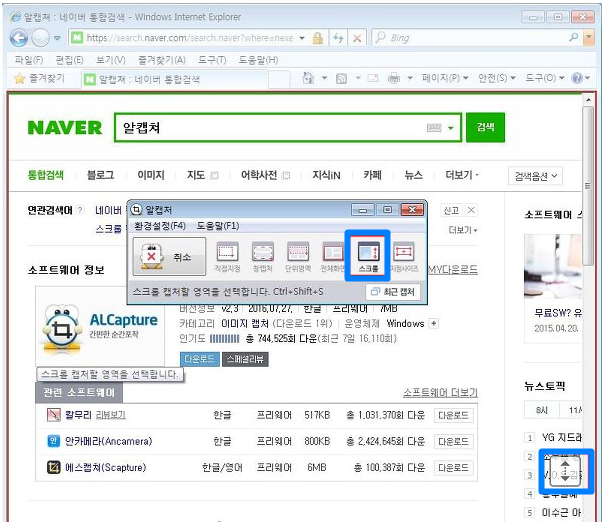Click the RSS feeds icon in toolbar
Image resolution: width=605 pixels, height=528 pixels.
point(341,78)
